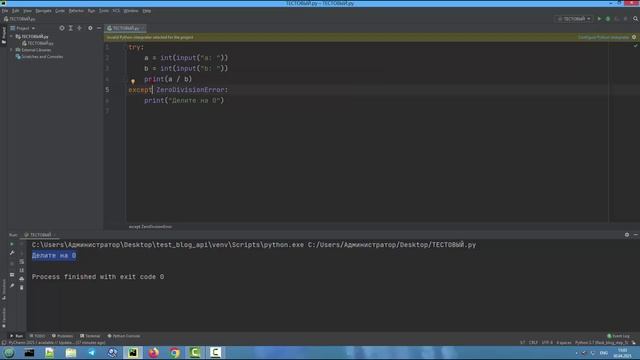Click the Stop icon in Run panel
The image size is (640, 360).
pyautogui.click(x=12, y=264)
